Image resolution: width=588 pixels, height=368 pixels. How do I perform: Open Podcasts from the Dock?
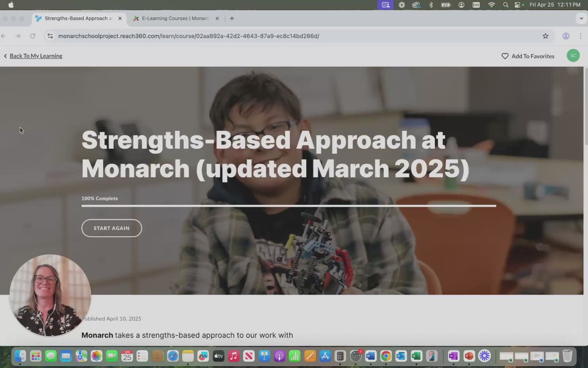click(279, 356)
